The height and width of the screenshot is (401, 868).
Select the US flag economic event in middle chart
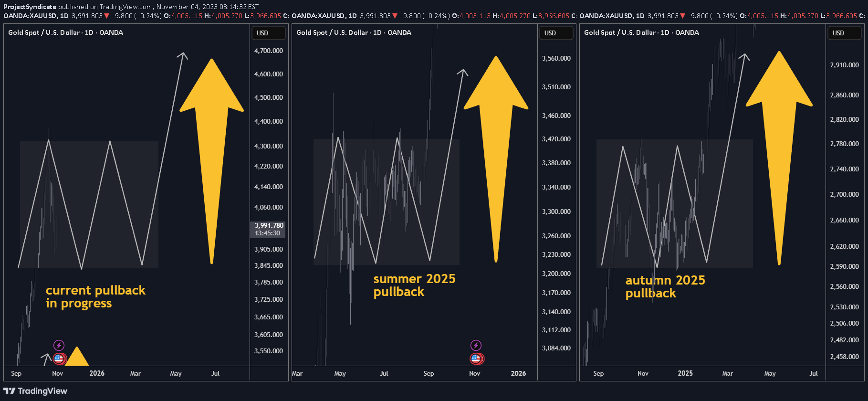tap(476, 359)
